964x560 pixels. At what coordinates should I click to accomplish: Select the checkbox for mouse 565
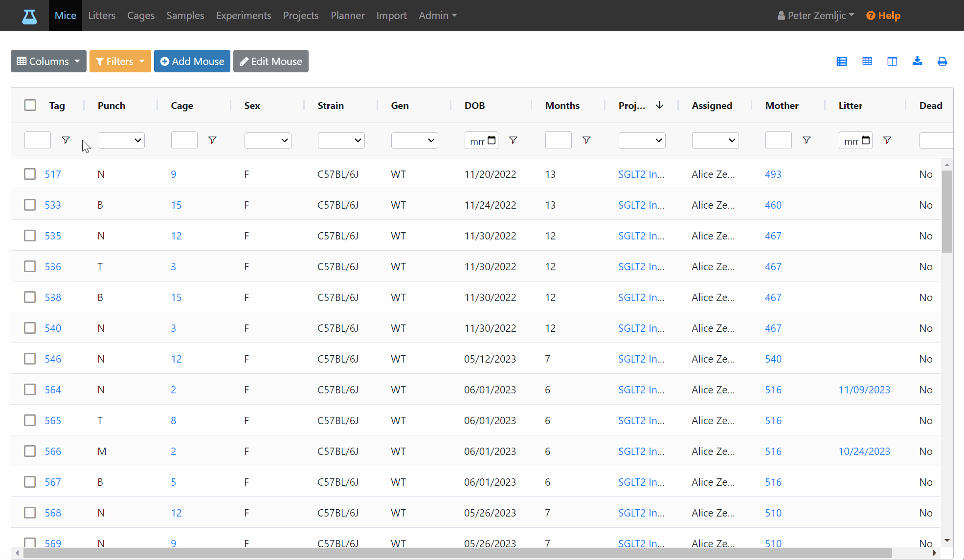(30, 420)
